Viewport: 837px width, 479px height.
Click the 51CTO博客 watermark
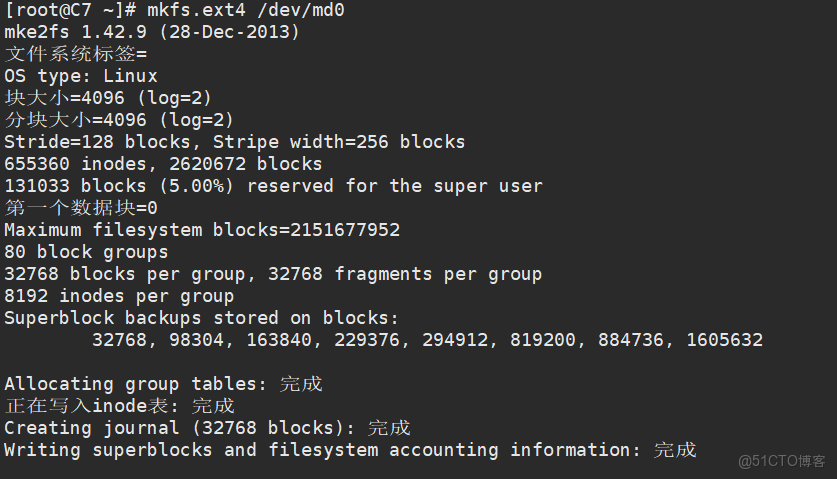coord(782,461)
